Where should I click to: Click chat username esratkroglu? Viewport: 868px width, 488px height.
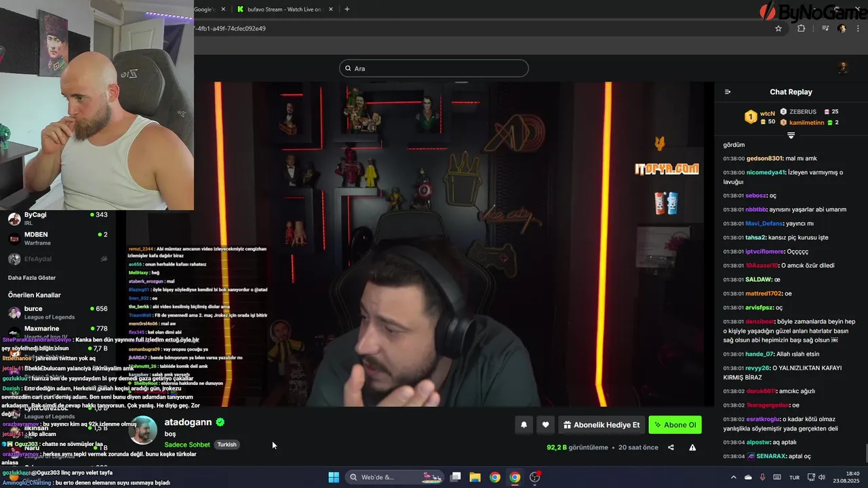[x=764, y=420]
